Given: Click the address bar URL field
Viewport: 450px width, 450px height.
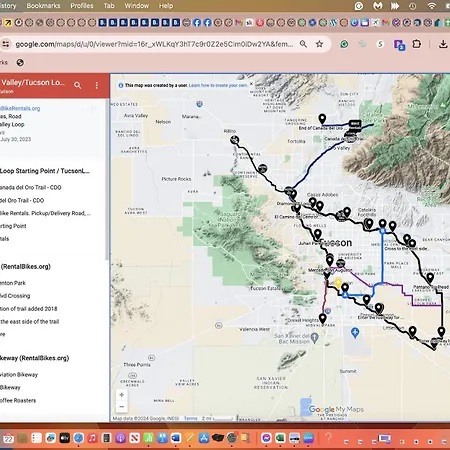Looking at the screenshot, I should point(154,44).
